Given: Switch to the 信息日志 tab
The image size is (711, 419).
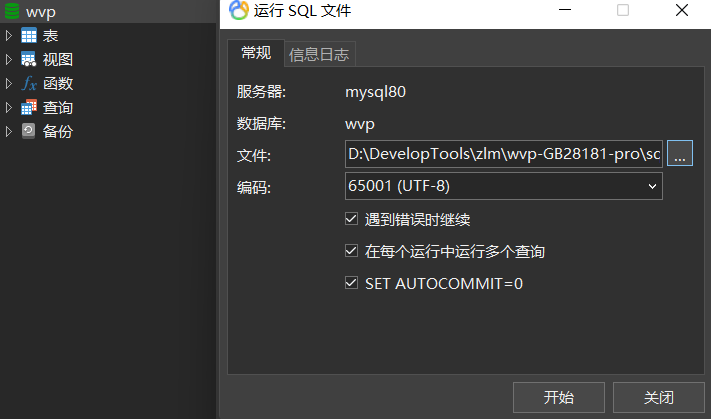Looking at the screenshot, I should click(x=319, y=54).
